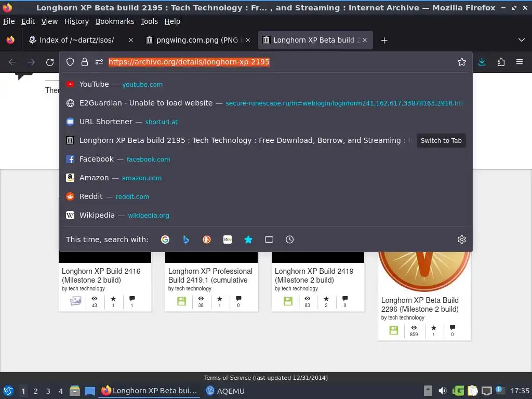This screenshot has height=399, width=532.
Task: Switch to workspace 4
Action: pos(61,391)
